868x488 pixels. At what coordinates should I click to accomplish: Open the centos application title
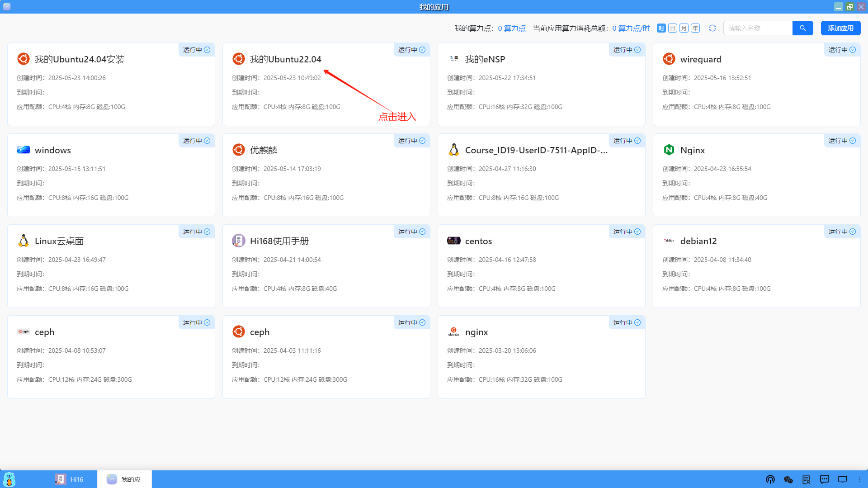[478, 241]
